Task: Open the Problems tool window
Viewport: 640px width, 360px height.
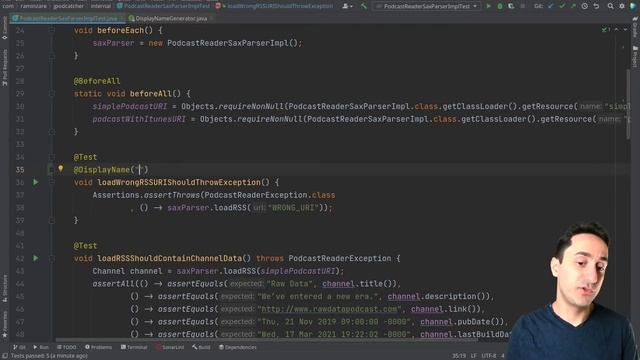Action: pyautogui.click(x=98, y=347)
